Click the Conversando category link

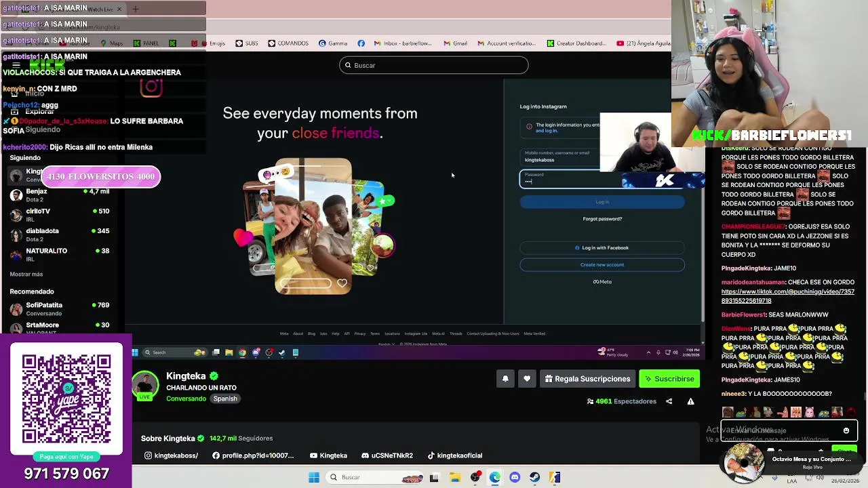click(186, 399)
